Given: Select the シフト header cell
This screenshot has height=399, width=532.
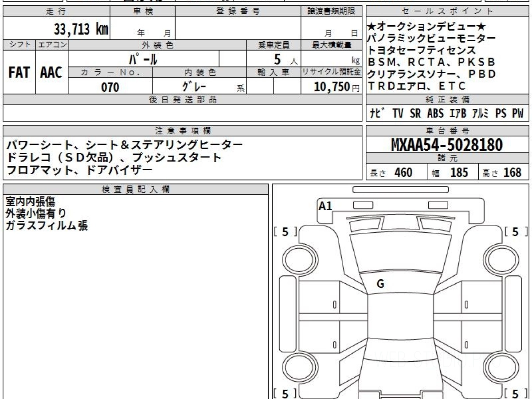Looking at the screenshot, I should tap(19, 45).
